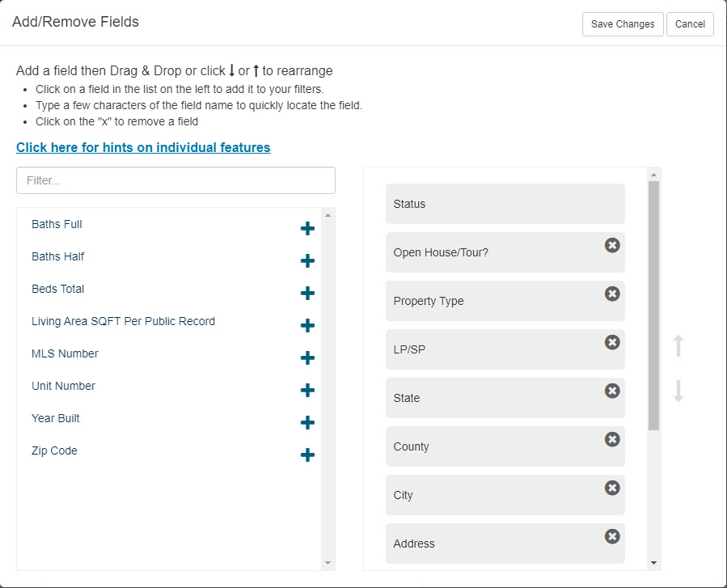Image resolution: width=727 pixels, height=588 pixels.
Task: Select the Living Area SQFT Per Public Record field
Action: (x=124, y=321)
